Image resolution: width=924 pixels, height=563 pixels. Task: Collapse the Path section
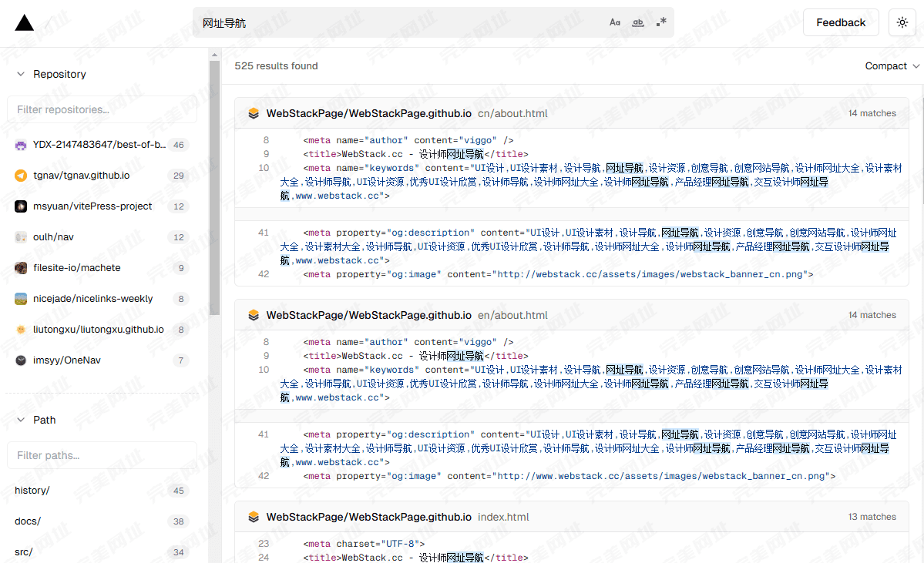36,420
